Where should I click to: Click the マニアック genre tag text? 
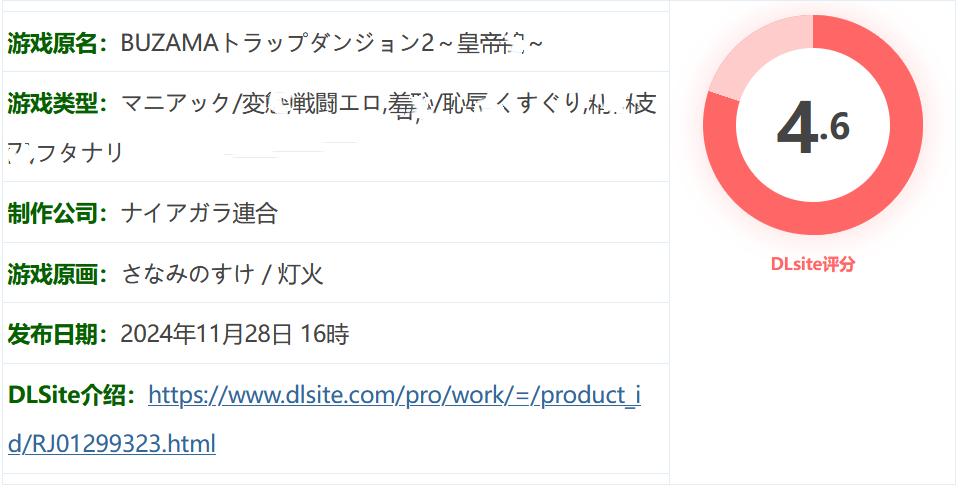point(175,104)
